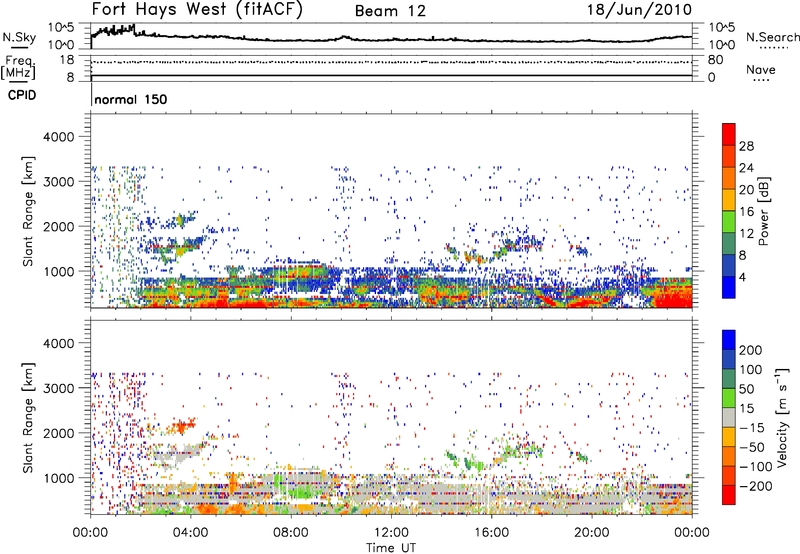Click the "28" label on Power colorbar
This screenshot has width=800, height=554.
746,146
